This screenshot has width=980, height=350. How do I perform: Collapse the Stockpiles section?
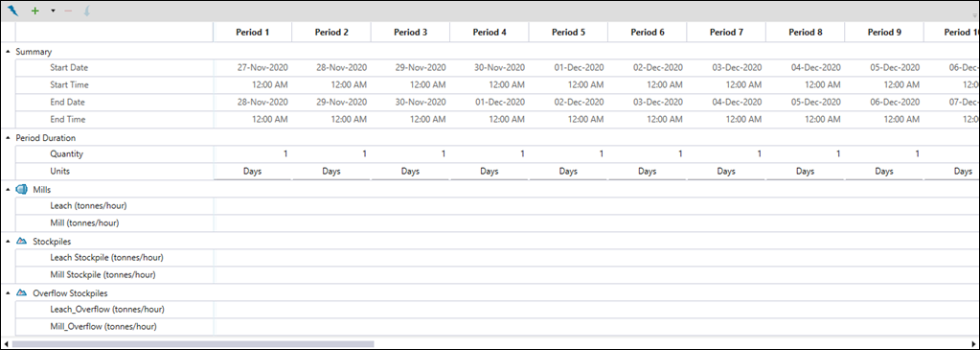pyautogui.click(x=8, y=241)
